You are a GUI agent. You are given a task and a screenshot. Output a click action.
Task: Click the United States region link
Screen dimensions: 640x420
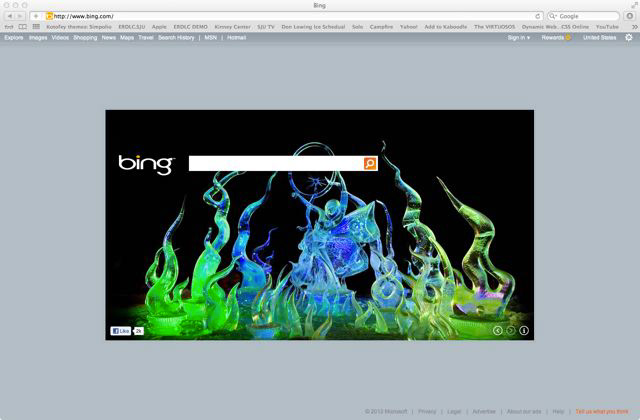[599, 38]
